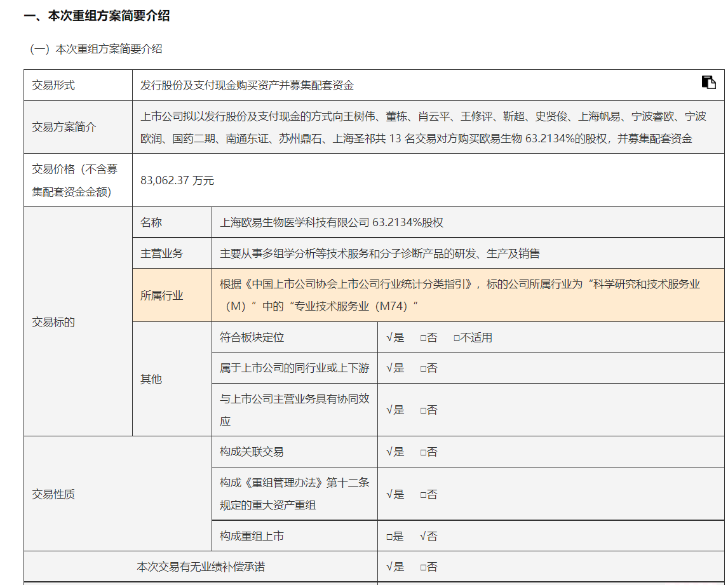Check 否 for 主营业务具有协同效应

tap(429, 410)
